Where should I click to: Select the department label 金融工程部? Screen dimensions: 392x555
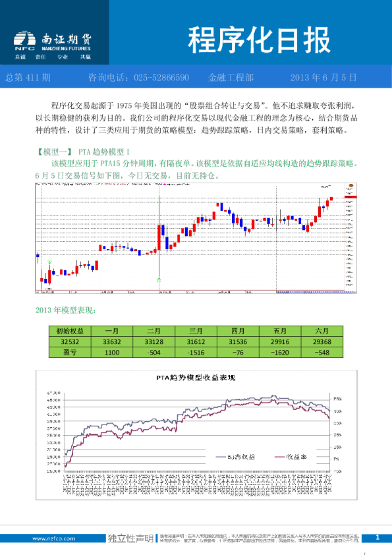tap(231, 78)
